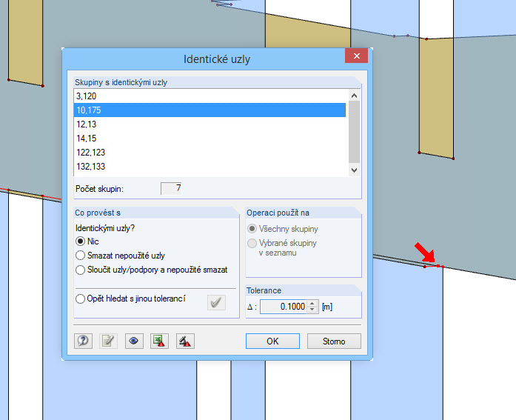516x420 pixels.
Task: Select node group 132,133 in list
Action: pos(210,167)
